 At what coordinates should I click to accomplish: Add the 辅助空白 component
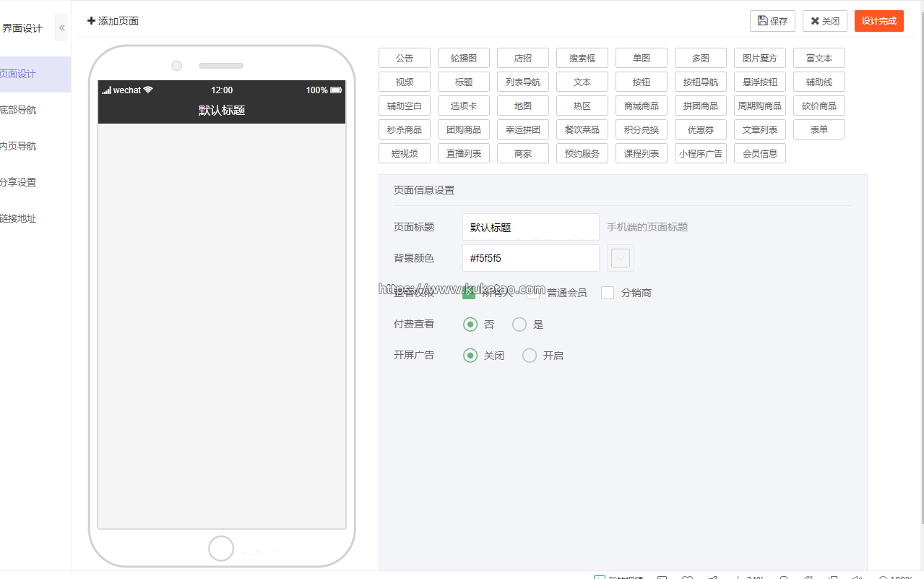click(x=405, y=106)
